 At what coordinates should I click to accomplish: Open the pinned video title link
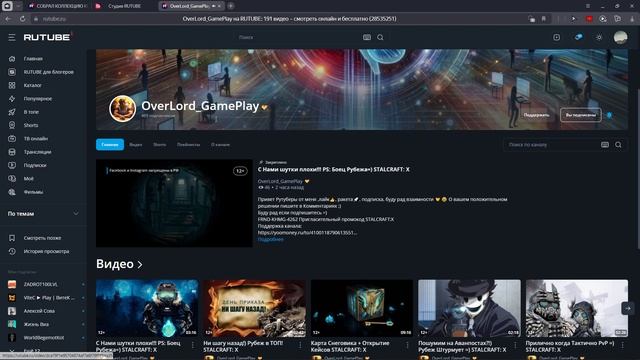(x=333, y=169)
